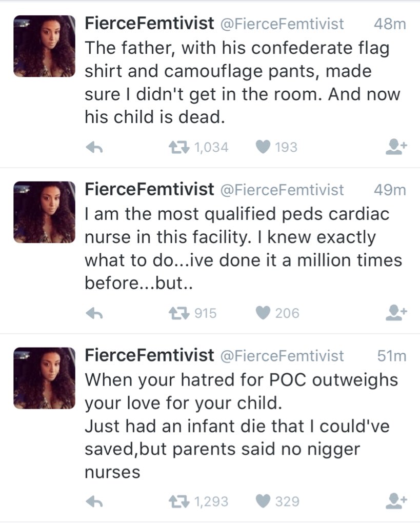Follow user from the 49m tweet

tap(396, 313)
